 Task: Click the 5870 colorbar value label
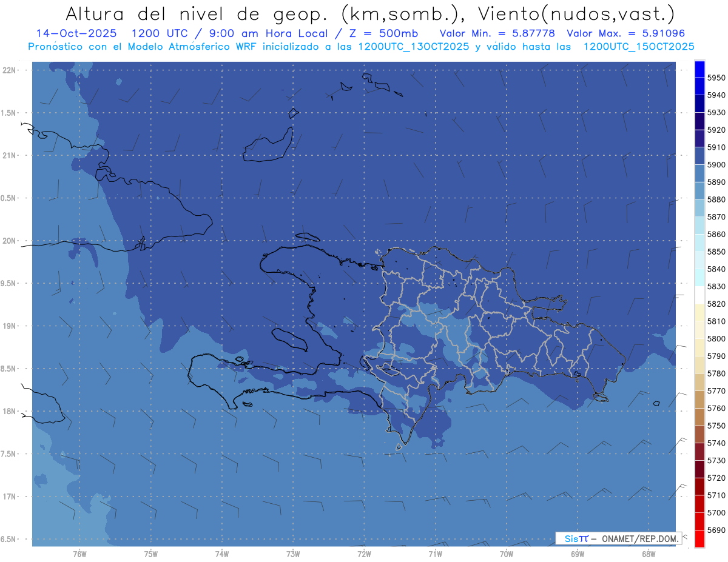pos(716,216)
